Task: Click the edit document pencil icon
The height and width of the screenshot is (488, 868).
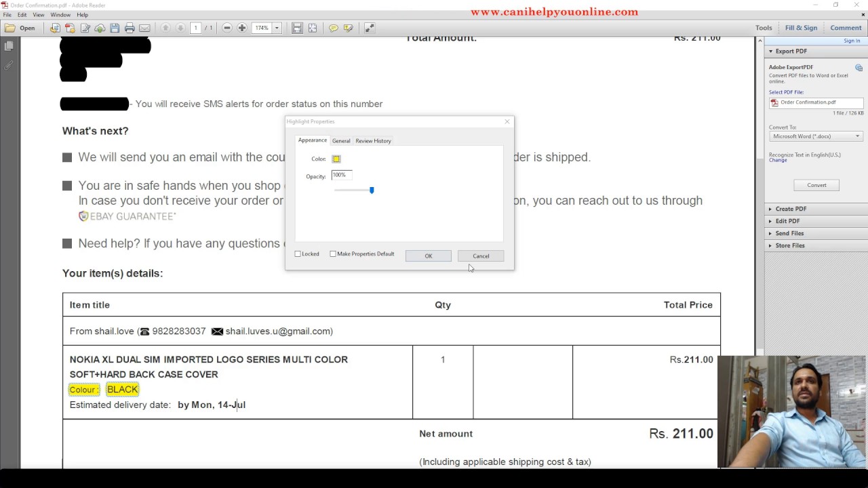Action: (x=85, y=28)
